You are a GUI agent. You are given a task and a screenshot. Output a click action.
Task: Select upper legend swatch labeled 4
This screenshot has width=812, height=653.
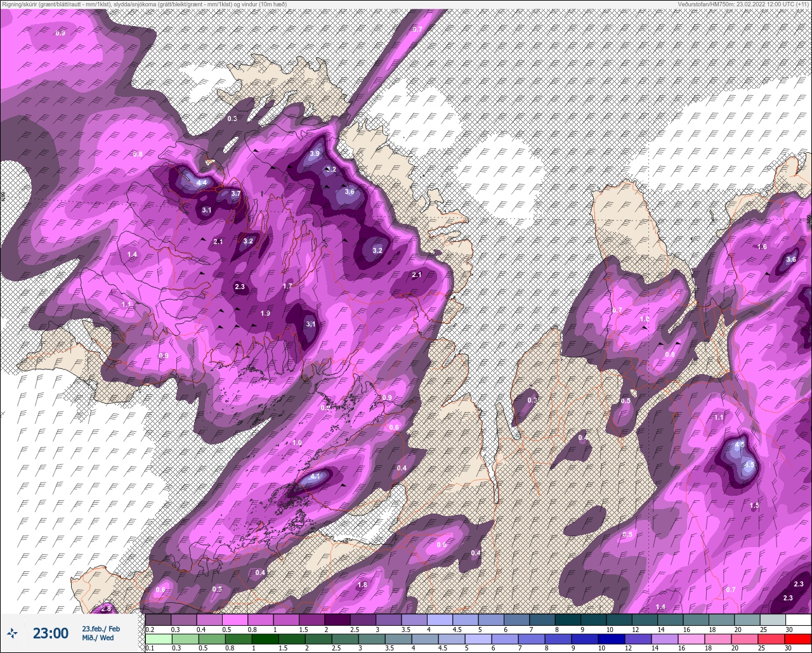click(440, 619)
